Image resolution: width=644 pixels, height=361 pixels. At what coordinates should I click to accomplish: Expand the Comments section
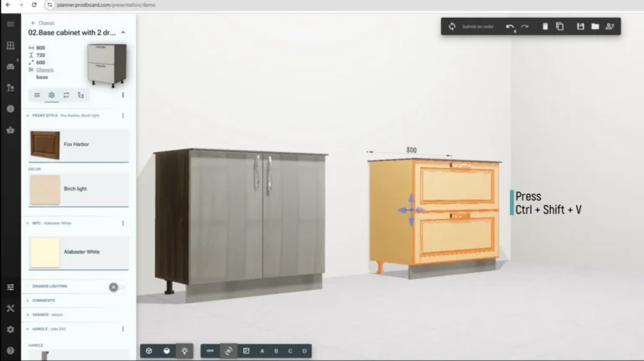pyautogui.click(x=28, y=300)
